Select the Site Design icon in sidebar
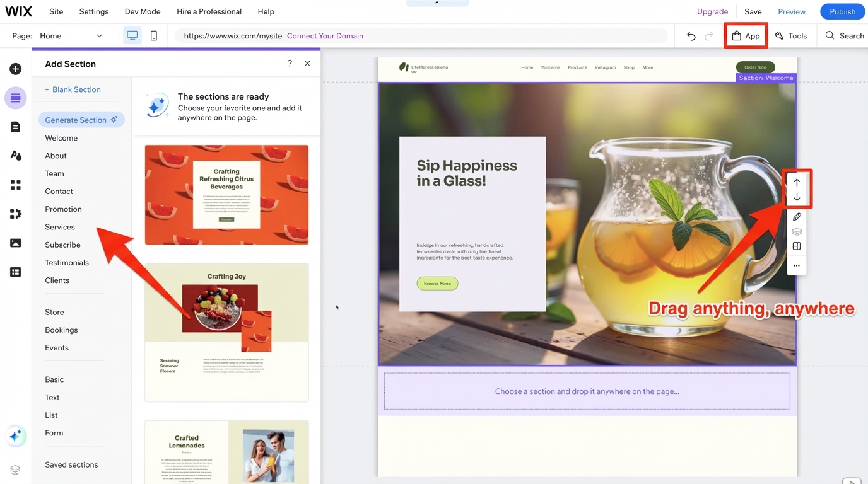868x484 pixels. click(16, 155)
